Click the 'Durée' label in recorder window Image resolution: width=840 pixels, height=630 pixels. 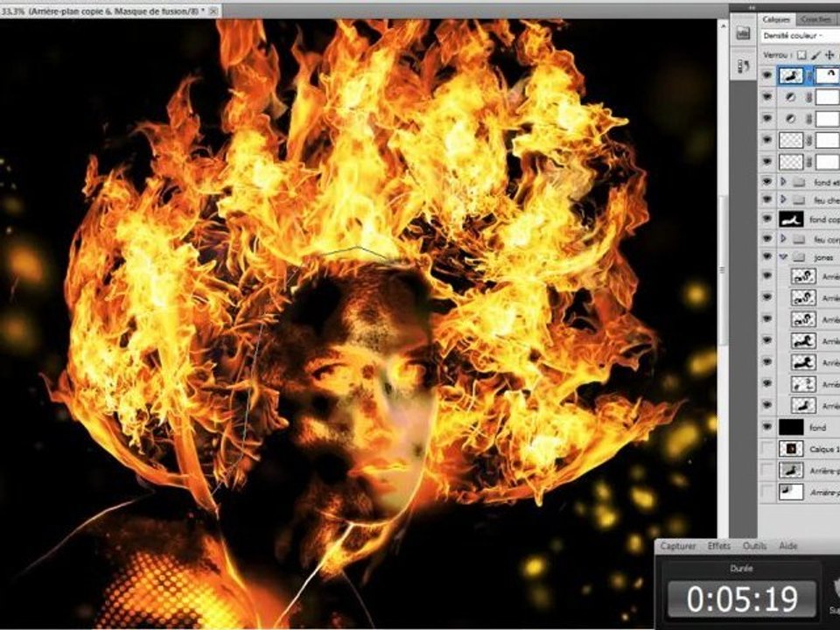point(741,569)
